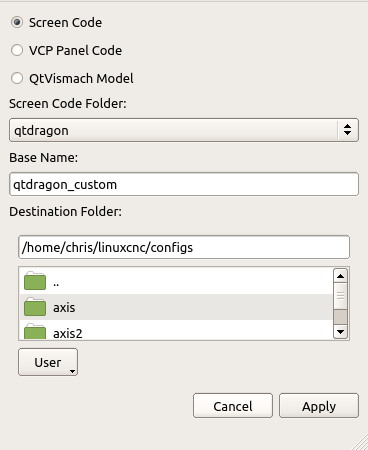This screenshot has width=368, height=450.
Task: Click the Base Name field with qtdragon_custom
Action: [184, 184]
